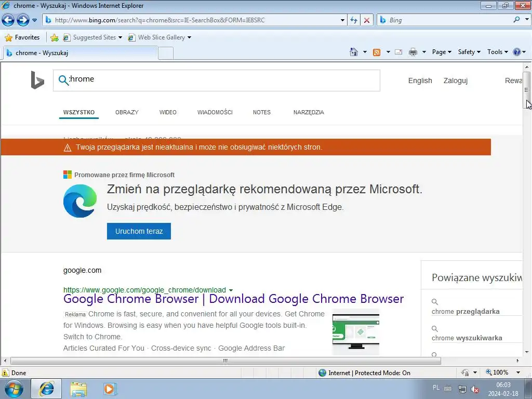Image resolution: width=532 pixels, height=399 pixels.
Task: Switch language to English
Action: (x=420, y=81)
